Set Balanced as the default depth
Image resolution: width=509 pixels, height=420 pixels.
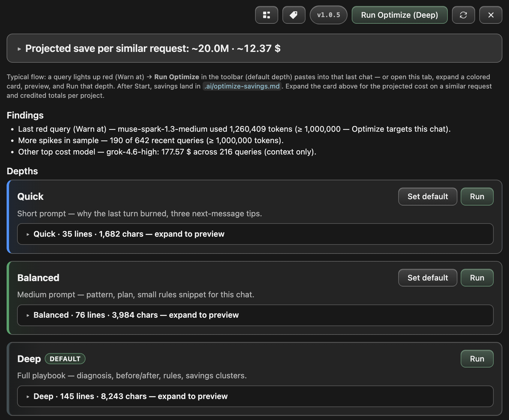[428, 278]
